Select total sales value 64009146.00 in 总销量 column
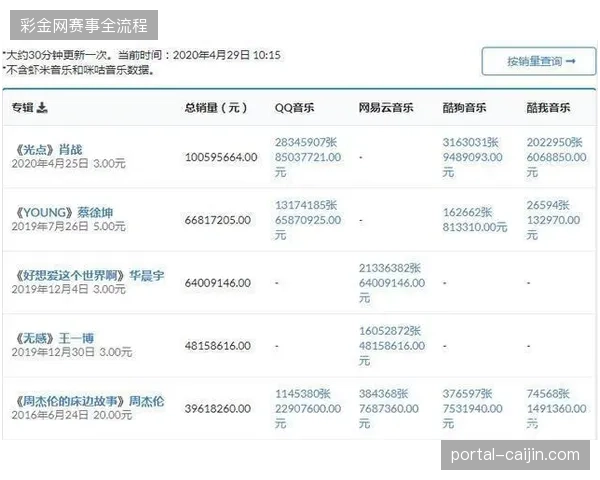 tap(218, 283)
